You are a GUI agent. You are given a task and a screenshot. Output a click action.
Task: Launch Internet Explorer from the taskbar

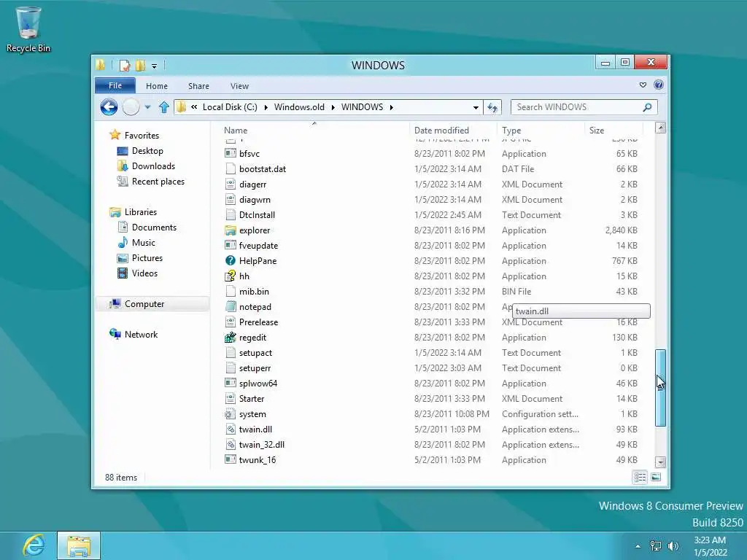pos(34,545)
